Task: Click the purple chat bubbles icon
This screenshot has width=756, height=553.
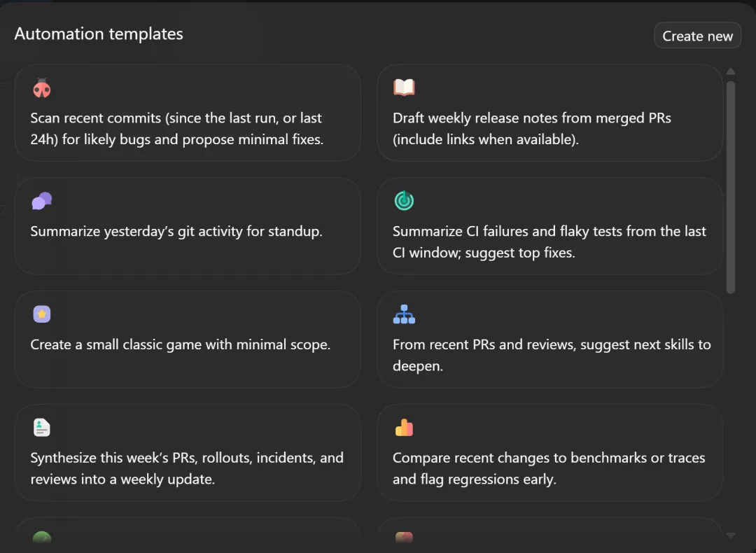Action: [42, 202]
